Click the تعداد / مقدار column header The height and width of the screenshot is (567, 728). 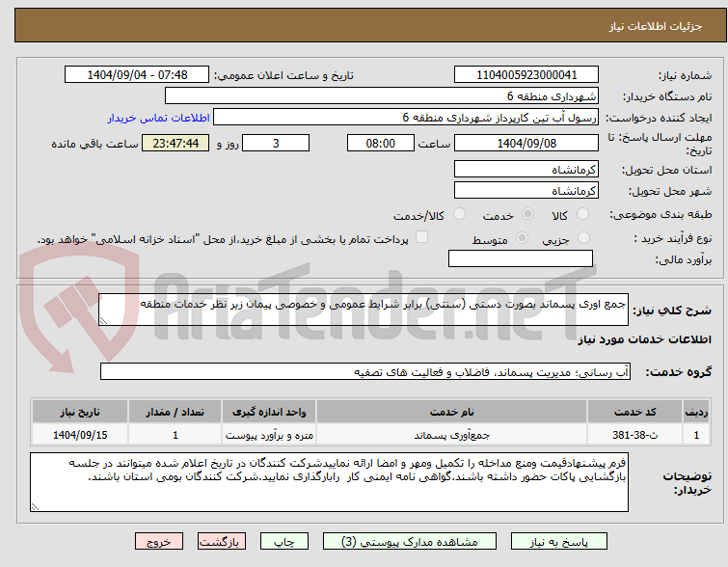(x=175, y=412)
